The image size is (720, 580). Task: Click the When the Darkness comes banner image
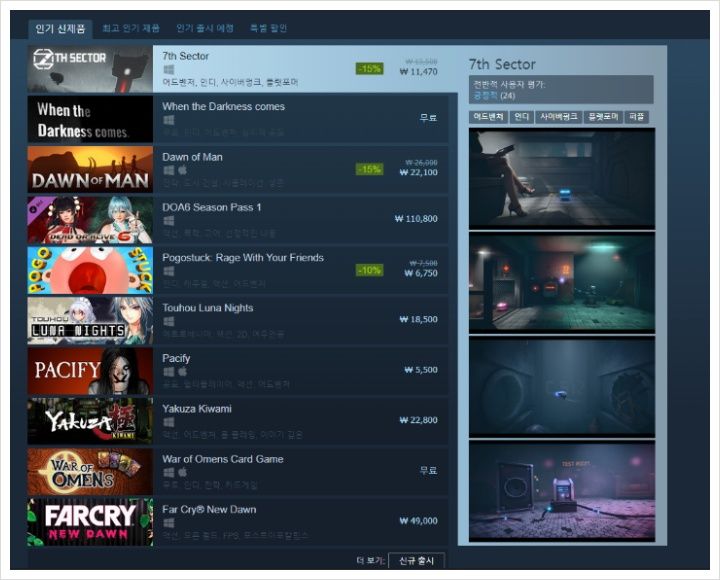90,119
